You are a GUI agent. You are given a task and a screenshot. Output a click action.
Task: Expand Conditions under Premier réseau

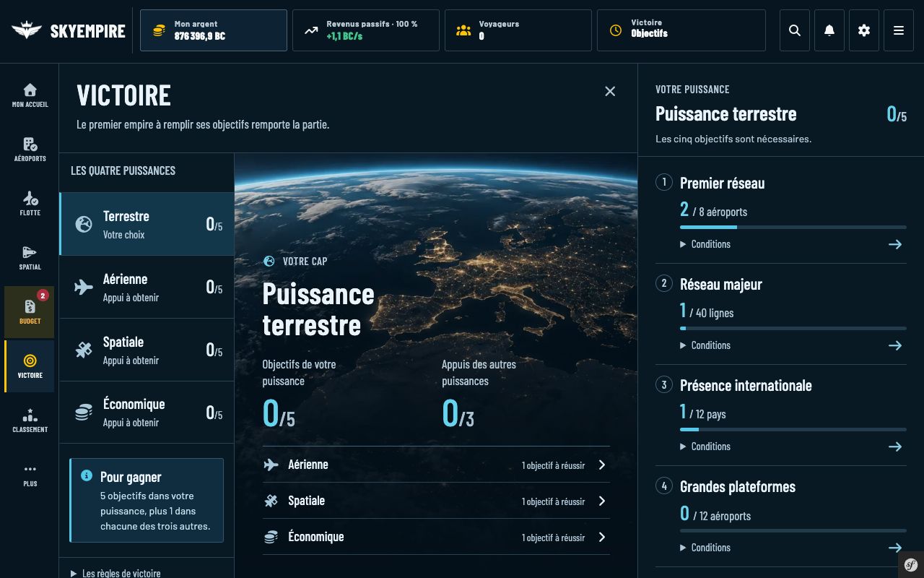705,244
